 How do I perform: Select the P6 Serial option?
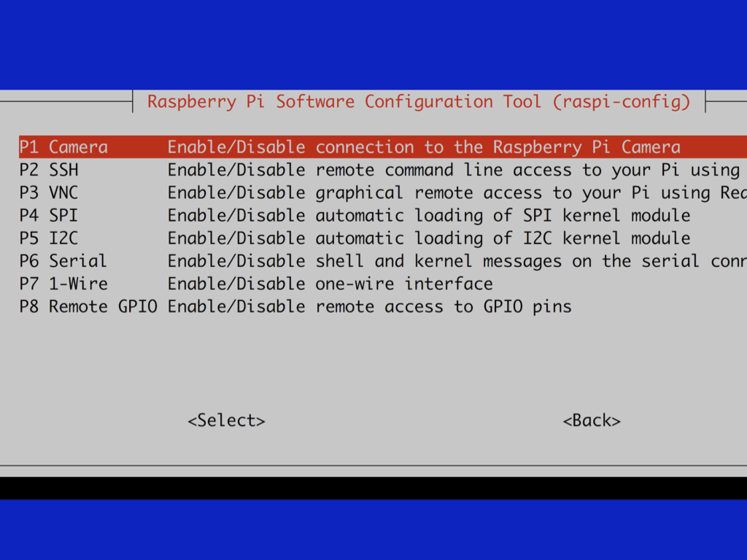(383, 261)
